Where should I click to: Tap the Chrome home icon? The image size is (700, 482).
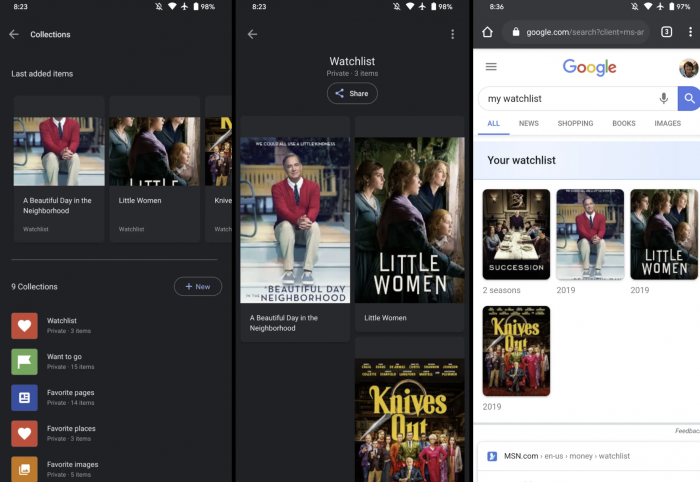[x=488, y=32]
